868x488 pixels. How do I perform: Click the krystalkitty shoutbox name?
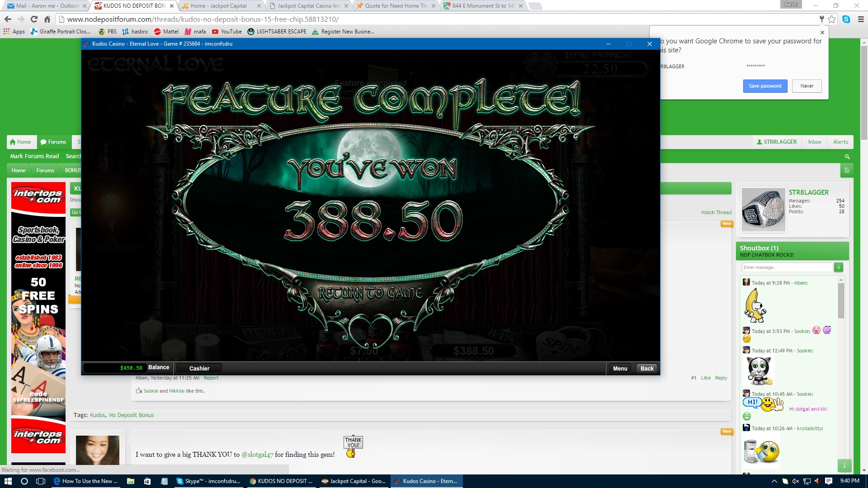(x=809, y=429)
